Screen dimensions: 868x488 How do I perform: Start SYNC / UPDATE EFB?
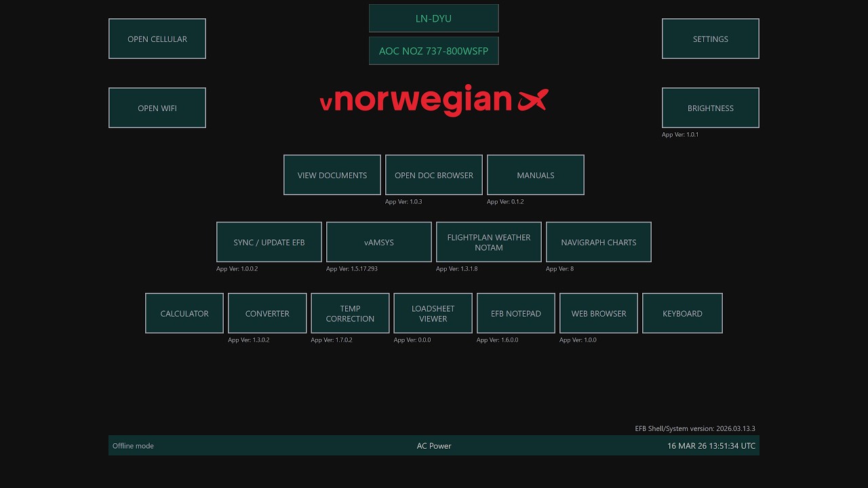tap(269, 242)
